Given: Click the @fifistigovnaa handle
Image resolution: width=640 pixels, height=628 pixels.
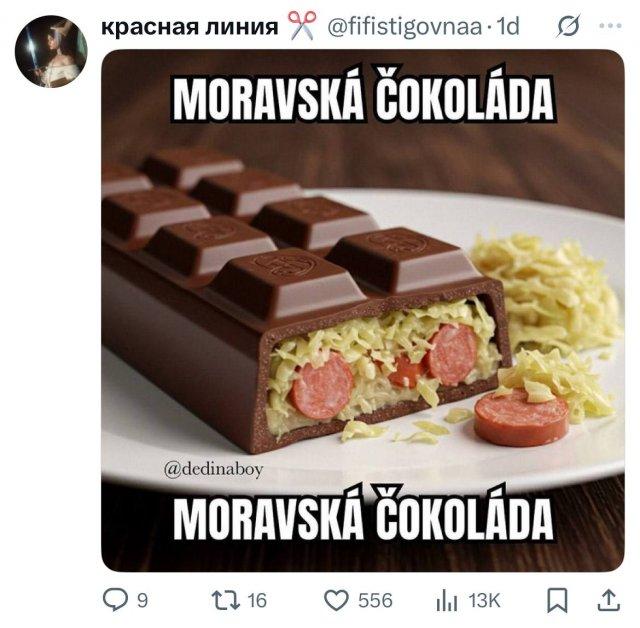Looking at the screenshot, I should (x=405, y=27).
